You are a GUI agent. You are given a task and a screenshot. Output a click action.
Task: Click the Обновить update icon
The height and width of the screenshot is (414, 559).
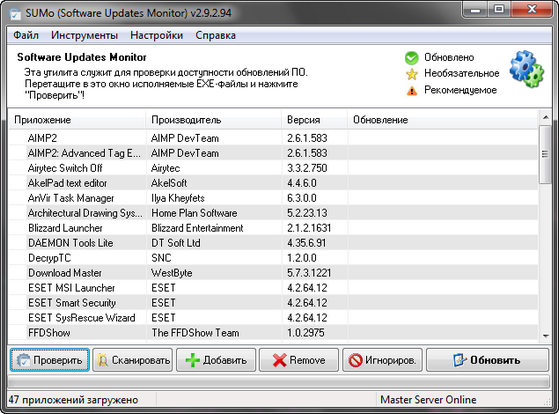click(459, 360)
